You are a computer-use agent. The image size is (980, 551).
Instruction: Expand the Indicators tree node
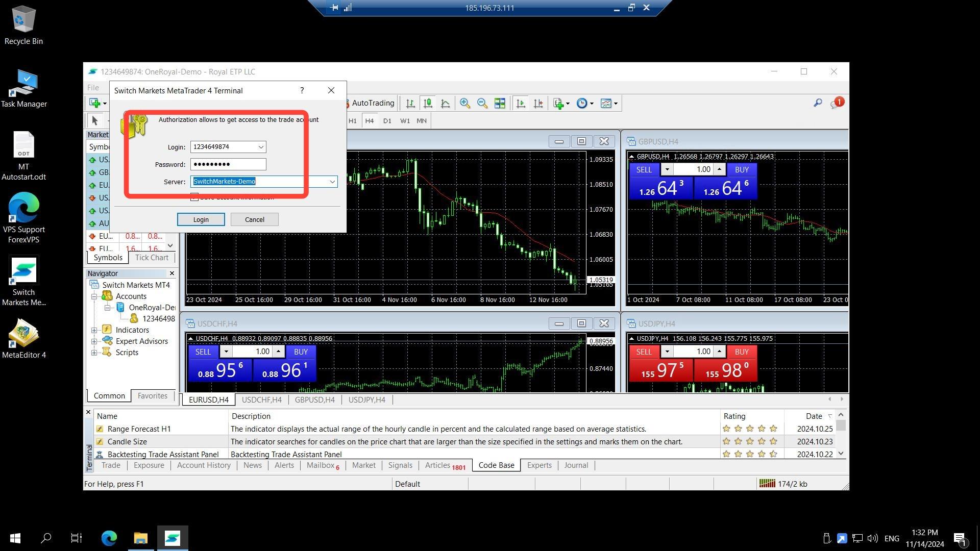point(94,330)
